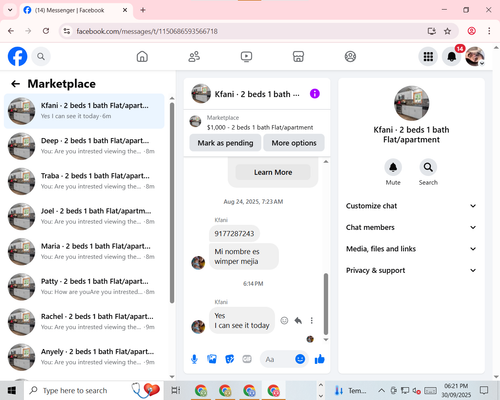Open the taskbar clock showing 06:21 PM

click(456, 390)
